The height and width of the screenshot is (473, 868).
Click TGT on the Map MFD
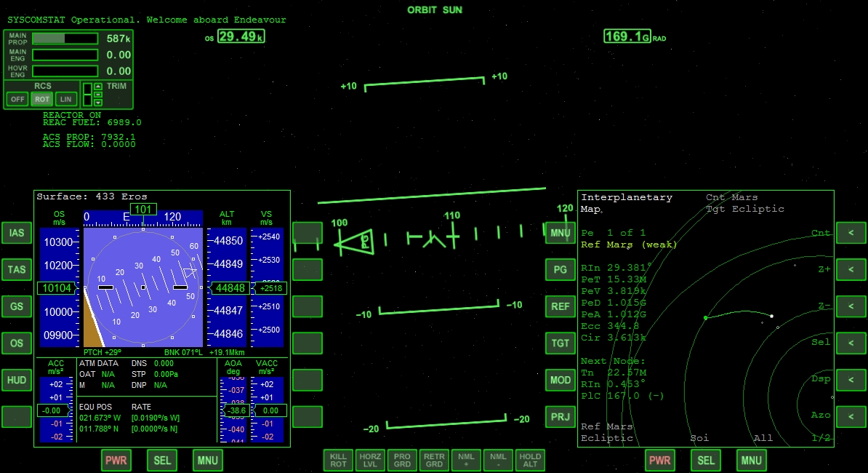pos(560,343)
